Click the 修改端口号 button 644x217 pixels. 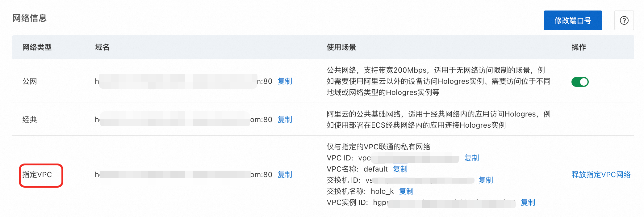click(x=573, y=20)
